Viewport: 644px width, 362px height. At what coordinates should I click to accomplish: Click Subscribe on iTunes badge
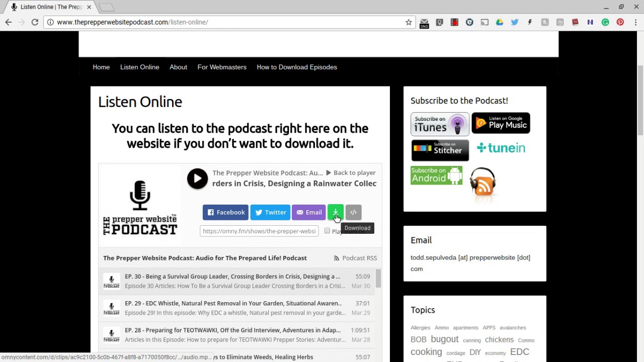440,124
